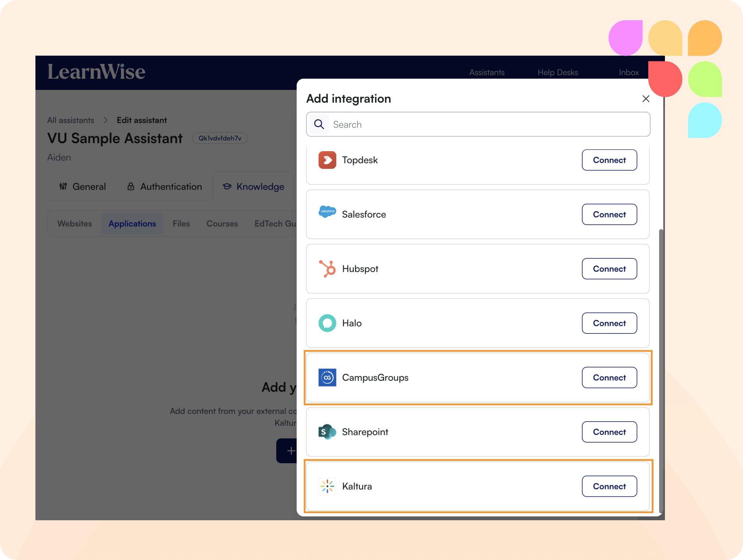Connect the Sharepoint integration

(x=609, y=432)
